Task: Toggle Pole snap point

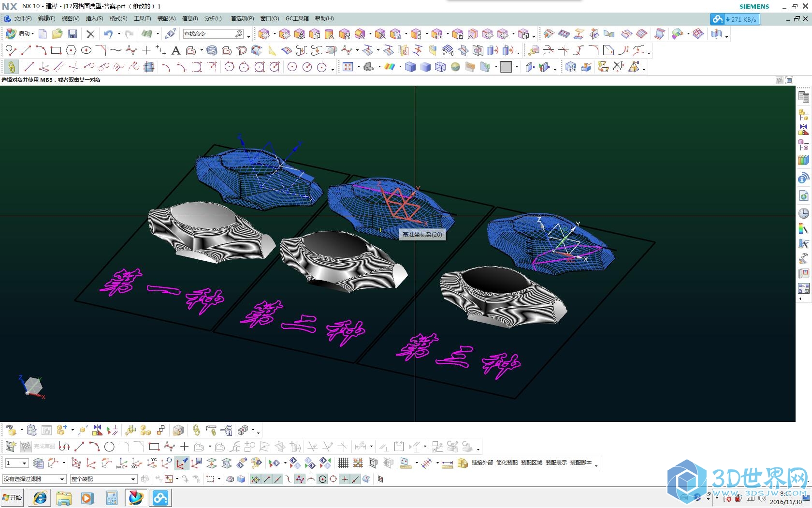Action: coord(300,479)
